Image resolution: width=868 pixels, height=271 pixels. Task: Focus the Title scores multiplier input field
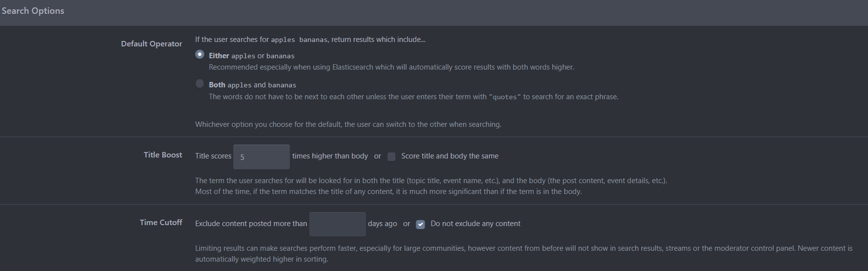pyautogui.click(x=261, y=157)
